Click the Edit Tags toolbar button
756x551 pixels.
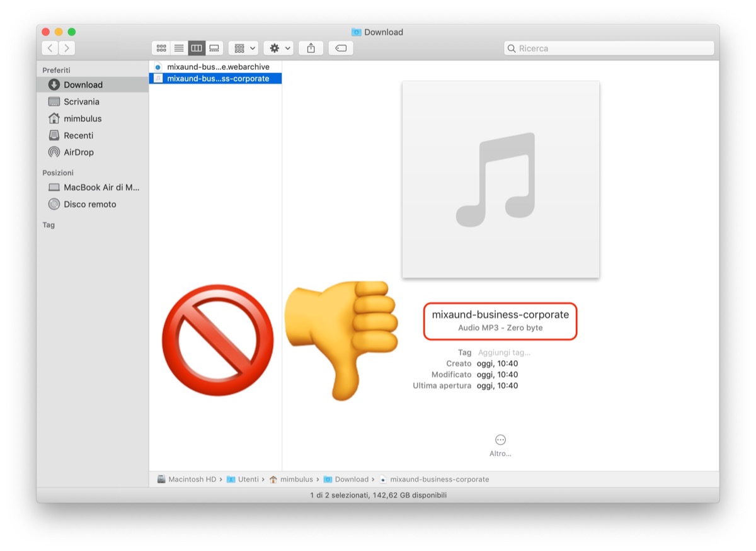click(x=341, y=48)
